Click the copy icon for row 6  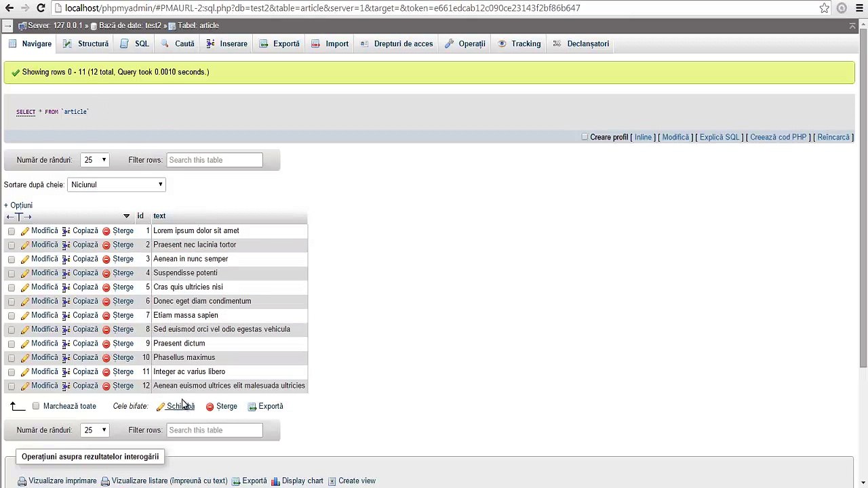tap(66, 302)
